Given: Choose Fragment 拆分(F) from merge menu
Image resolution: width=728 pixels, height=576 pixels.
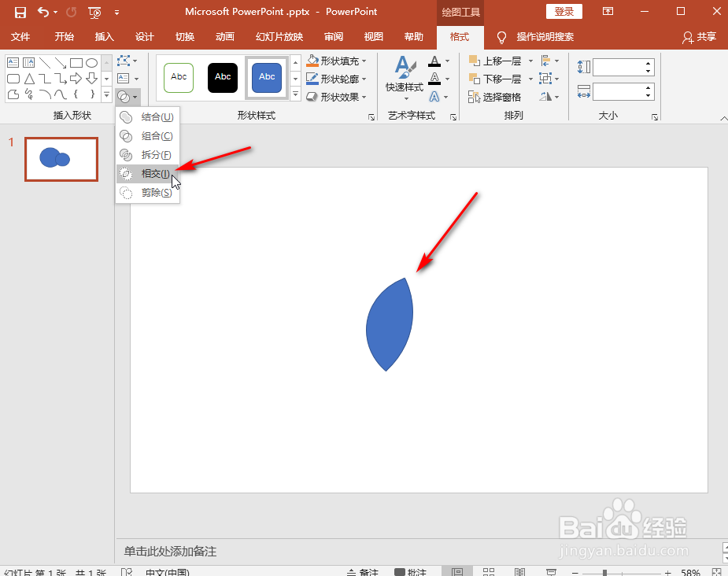Looking at the screenshot, I should coord(148,154).
